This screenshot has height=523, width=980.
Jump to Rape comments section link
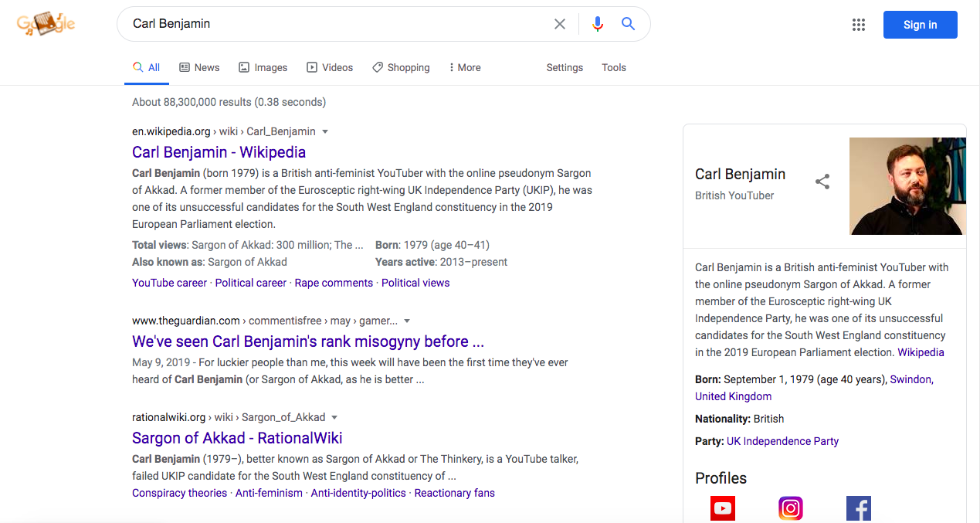[x=334, y=283]
